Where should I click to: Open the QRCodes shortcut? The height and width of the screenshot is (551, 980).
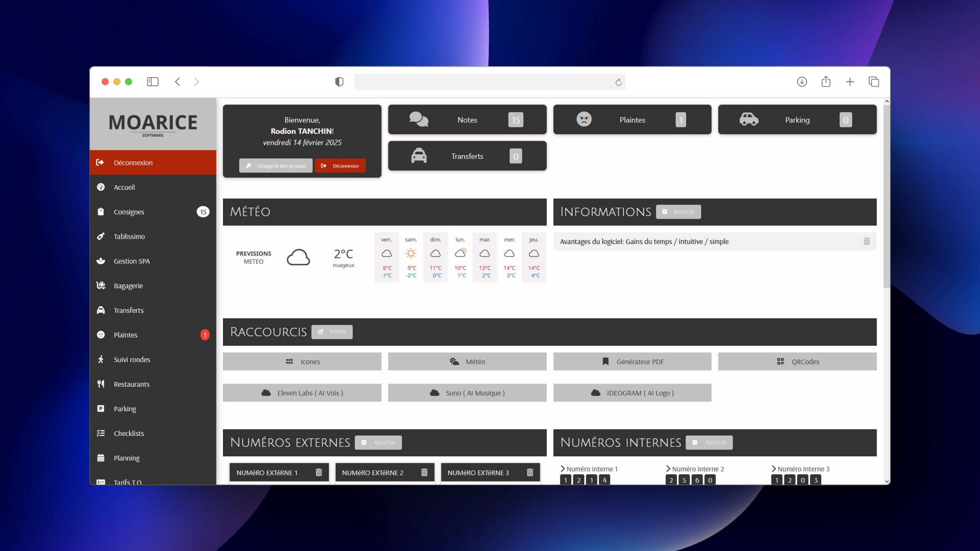click(797, 361)
